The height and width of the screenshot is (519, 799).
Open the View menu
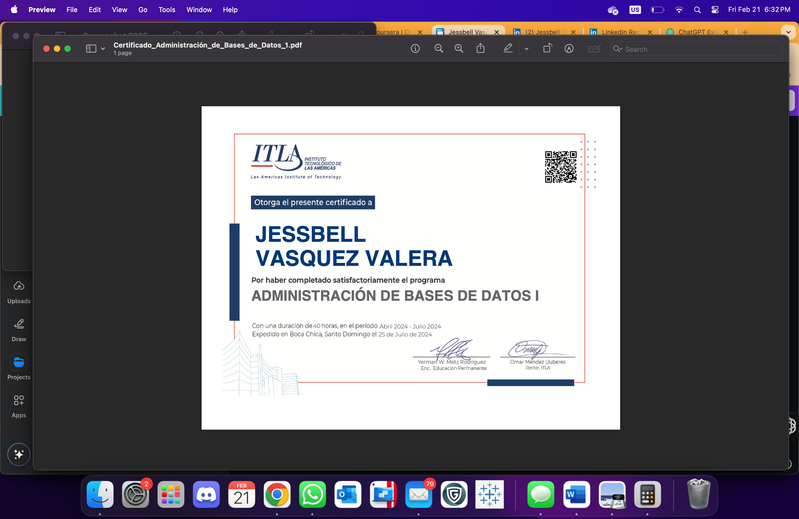coord(119,10)
